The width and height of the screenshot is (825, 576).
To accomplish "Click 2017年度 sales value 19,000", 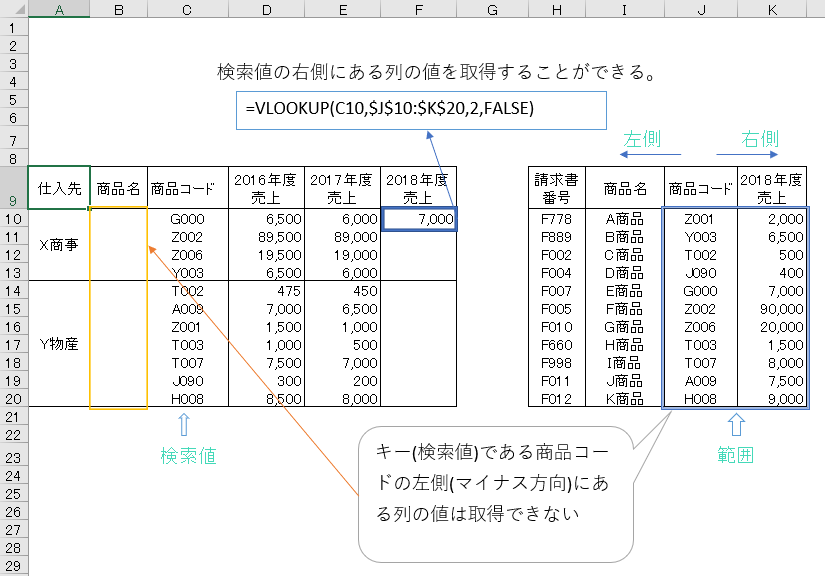I will click(x=343, y=255).
